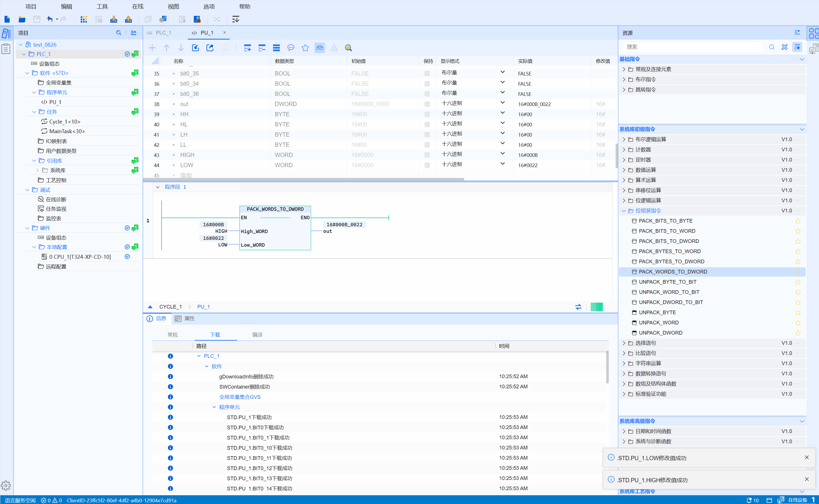Click the comment bubble icon in editor toolbar
Viewport: 819px width, 504px height.
pos(291,48)
